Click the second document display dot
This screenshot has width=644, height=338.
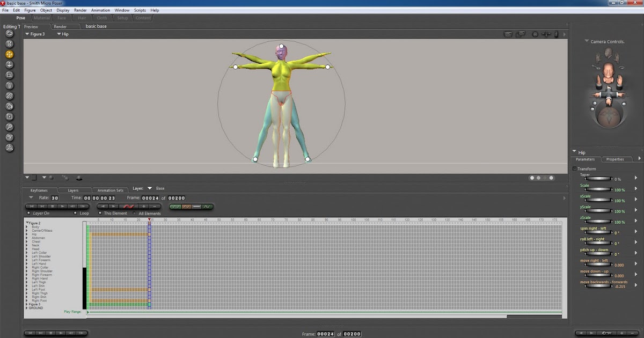539,178
